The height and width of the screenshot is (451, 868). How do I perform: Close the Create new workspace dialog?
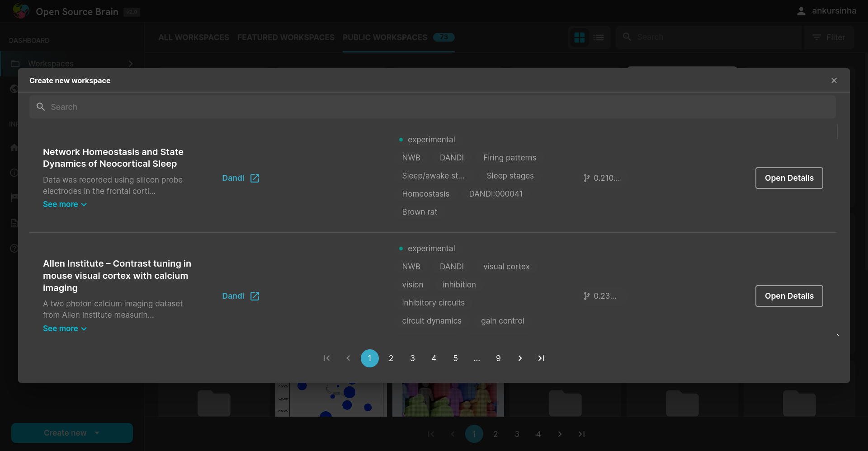point(834,80)
